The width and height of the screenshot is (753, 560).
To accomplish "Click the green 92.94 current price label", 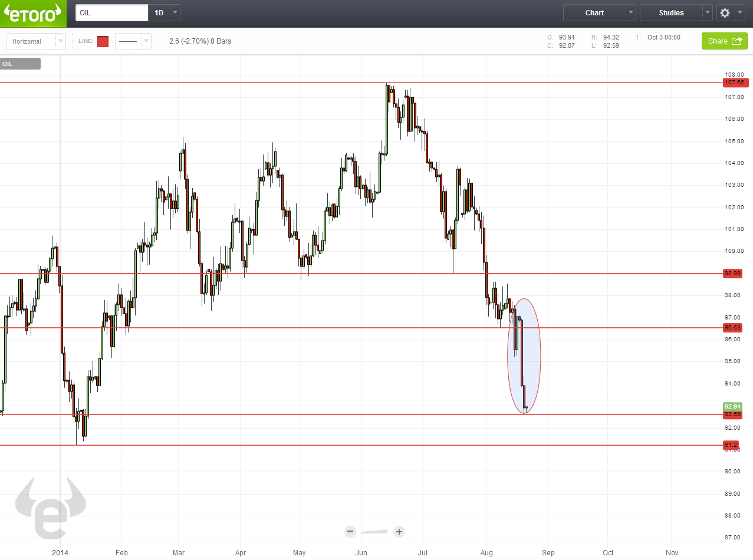I will pyautogui.click(x=733, y=407).
